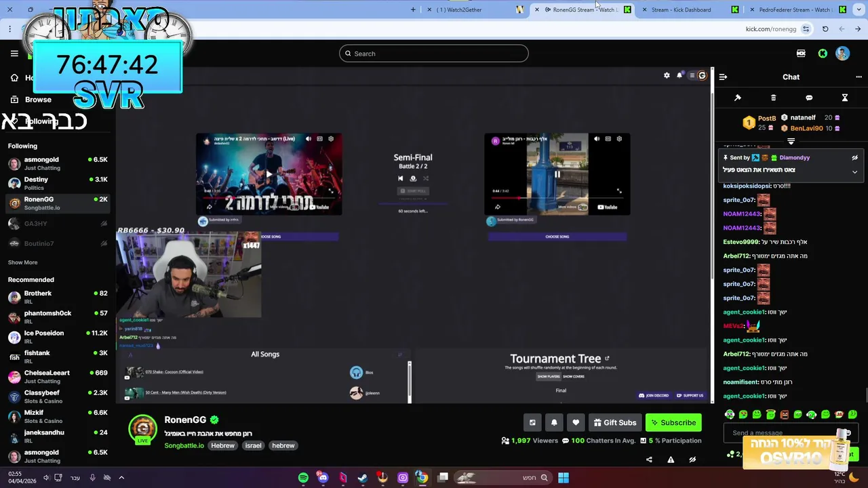The height and width of the screenshot is (488, 868).
Task: Click the Hebrew tag
Action: click(222, 445)
